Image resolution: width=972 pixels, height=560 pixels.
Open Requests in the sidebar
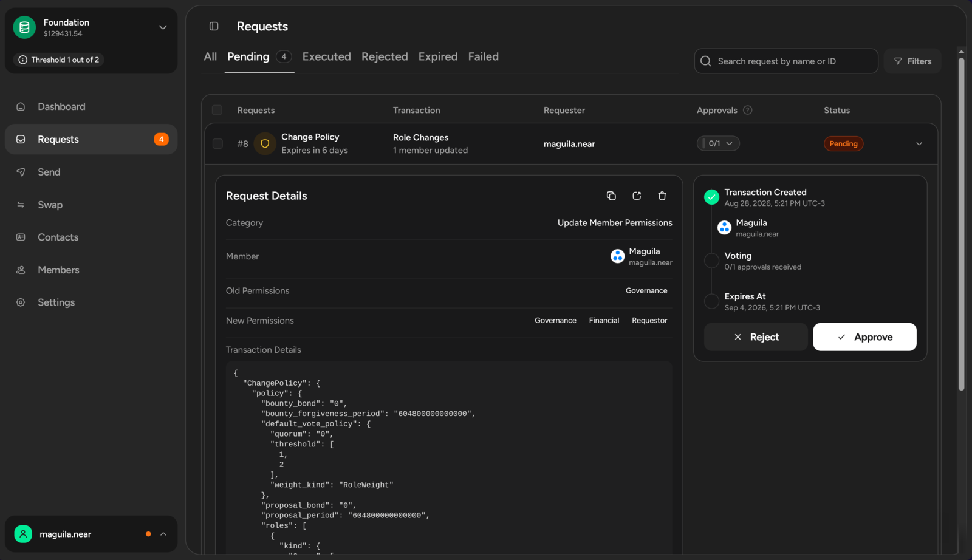point(91,139)
